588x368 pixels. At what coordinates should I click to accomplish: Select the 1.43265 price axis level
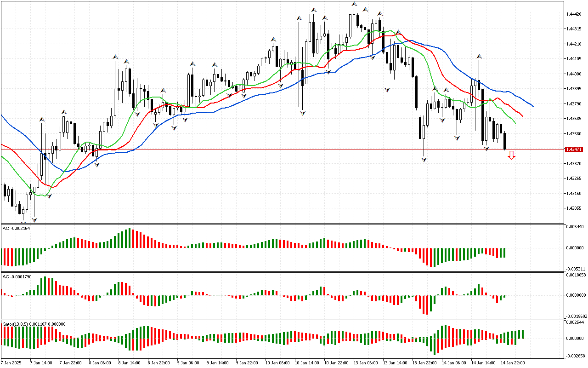click(575, 178)
